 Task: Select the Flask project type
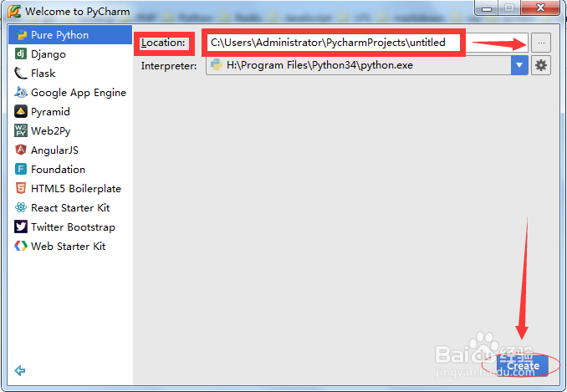tap(70, 74)
